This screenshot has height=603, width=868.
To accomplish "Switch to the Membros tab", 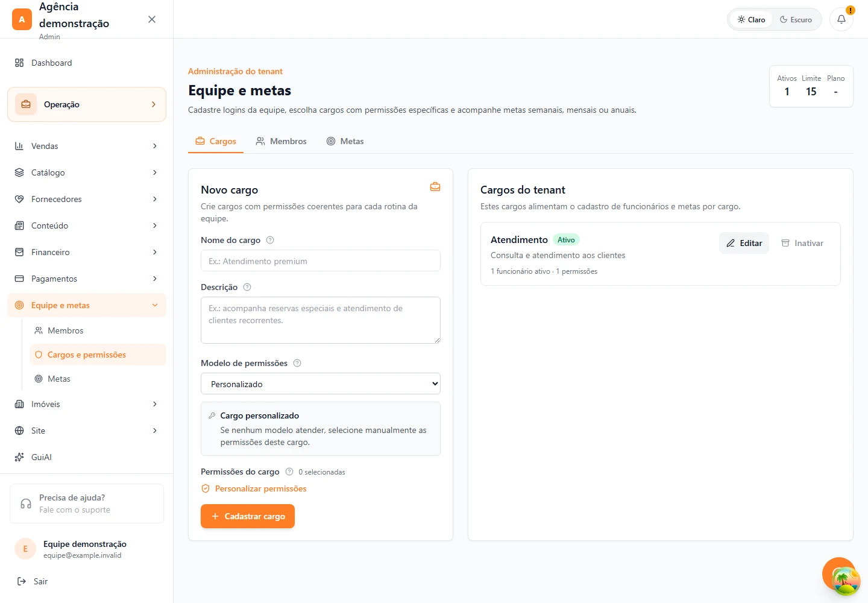I will tap(281, 141).
